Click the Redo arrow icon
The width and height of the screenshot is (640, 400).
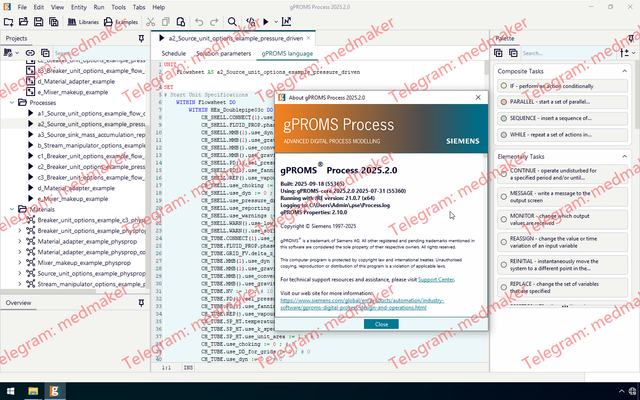click(x=214, y=22)
